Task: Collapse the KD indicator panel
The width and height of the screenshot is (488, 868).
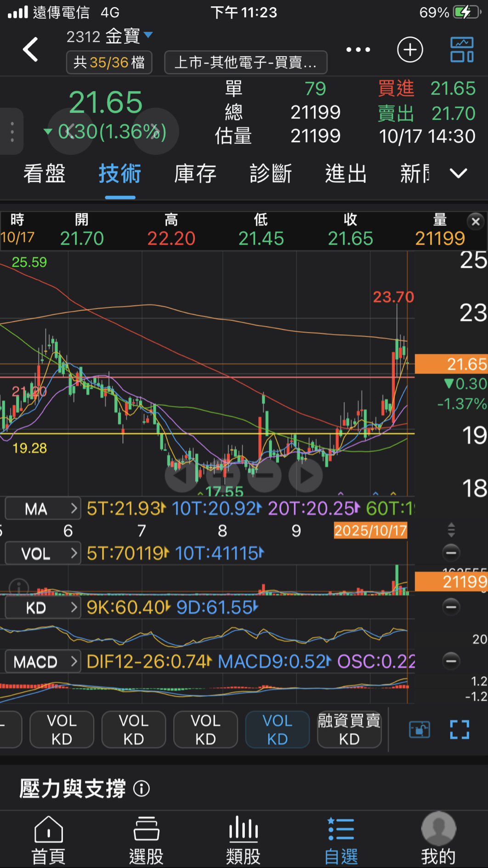Action: [x=451, y=607]
